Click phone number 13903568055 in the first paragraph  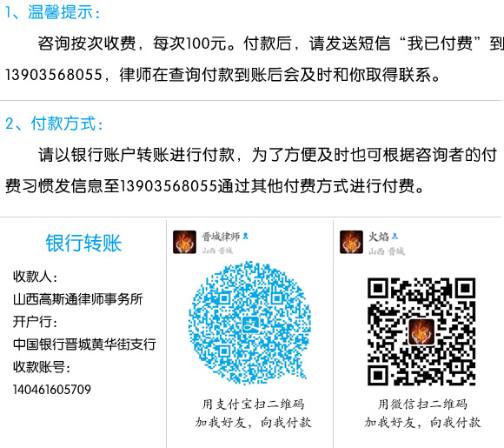click(54, 75)
